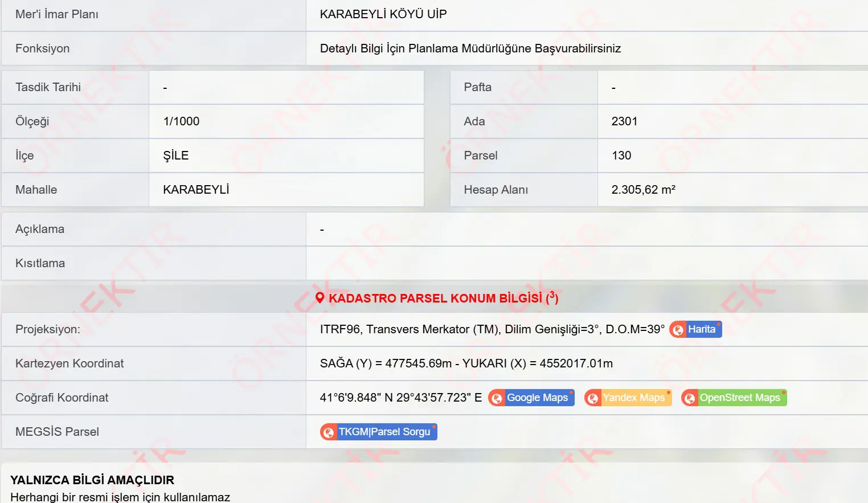Click the Projeksiyon: label
Screen dimensions: 868x503
[48, 329]
